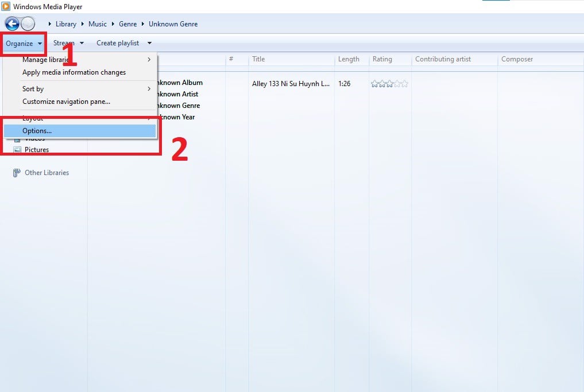Select Options in the Organize menu

[80, 131]
